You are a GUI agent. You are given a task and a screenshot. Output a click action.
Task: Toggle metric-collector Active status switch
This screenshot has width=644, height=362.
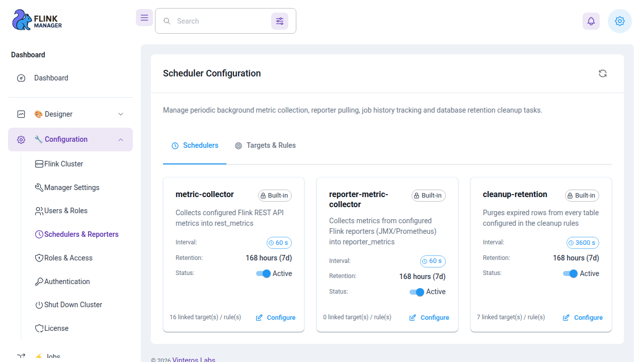click(x=263, y=274)
